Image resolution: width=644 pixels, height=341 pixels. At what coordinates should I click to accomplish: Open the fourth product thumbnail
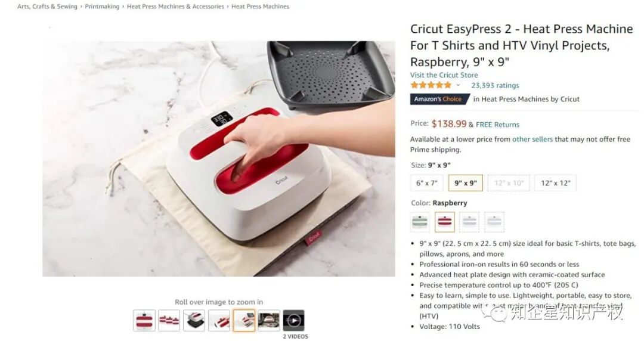pos(219,321)
